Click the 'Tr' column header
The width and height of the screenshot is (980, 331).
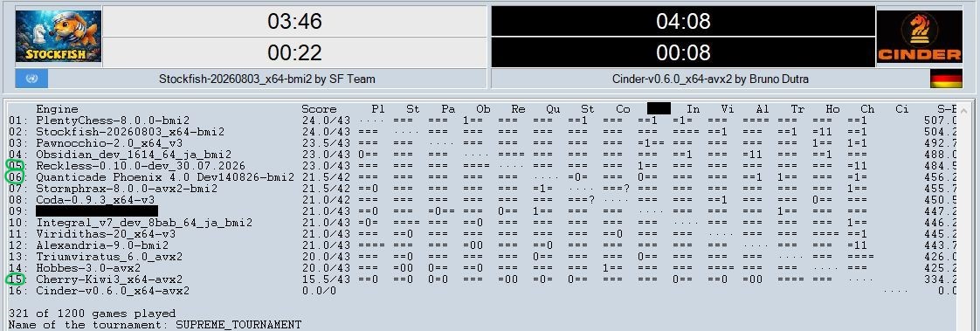pyautogui.click(x=797, y=109)
